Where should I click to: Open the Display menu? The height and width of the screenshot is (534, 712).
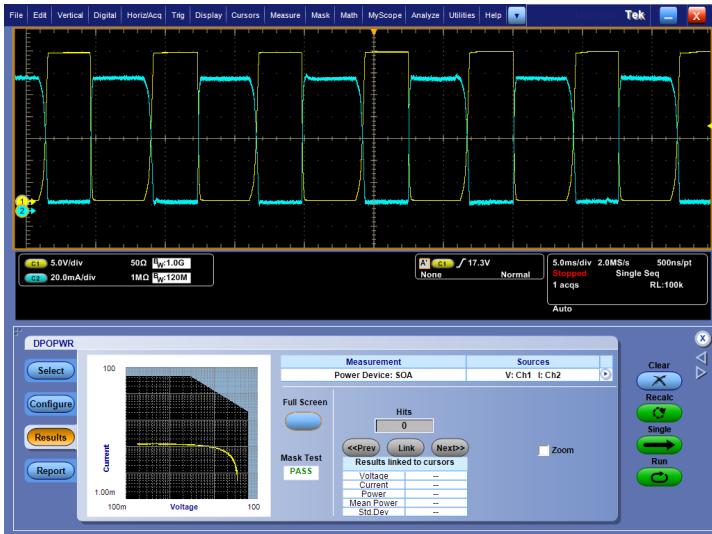[208, 15]
